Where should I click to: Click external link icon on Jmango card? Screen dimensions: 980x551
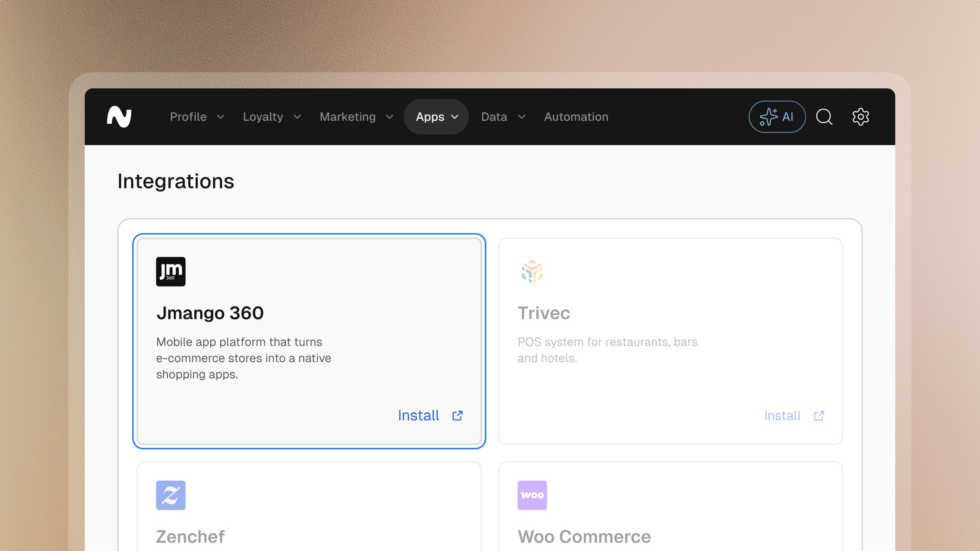[x=457, y=415]
